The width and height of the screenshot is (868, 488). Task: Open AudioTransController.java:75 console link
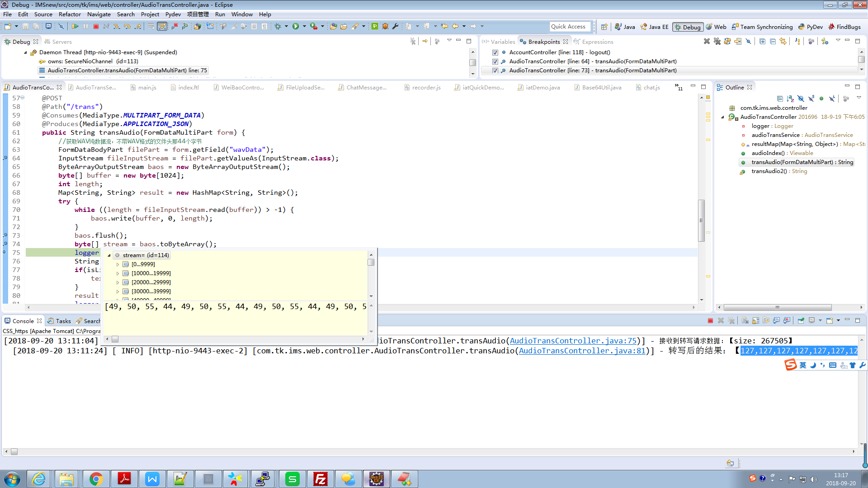[573, 341]
